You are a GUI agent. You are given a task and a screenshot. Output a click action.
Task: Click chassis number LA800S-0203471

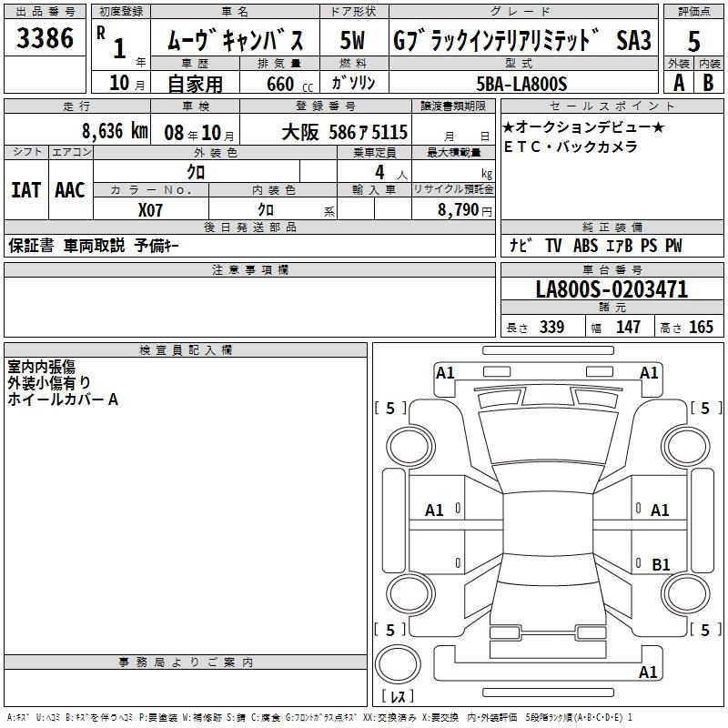click(612, 288)
